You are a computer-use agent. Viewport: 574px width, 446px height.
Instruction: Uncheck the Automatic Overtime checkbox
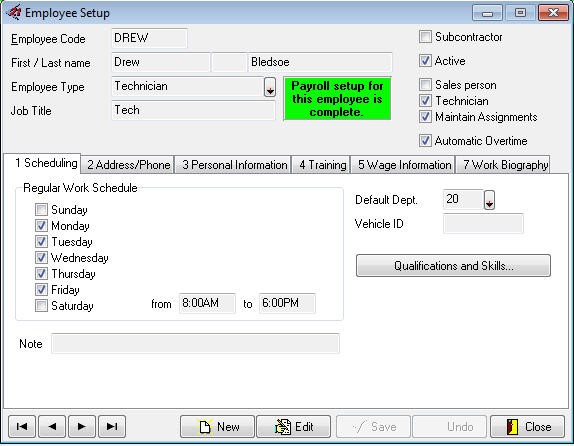[425, 140]
